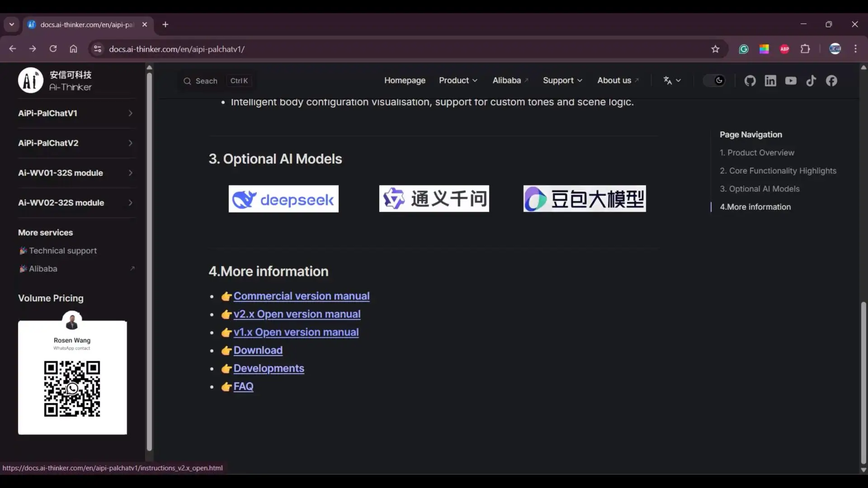Viewport: 868px width, 488px height.
Task: Click the WhatsApp QR code image
Action: (x=72, y=389)
